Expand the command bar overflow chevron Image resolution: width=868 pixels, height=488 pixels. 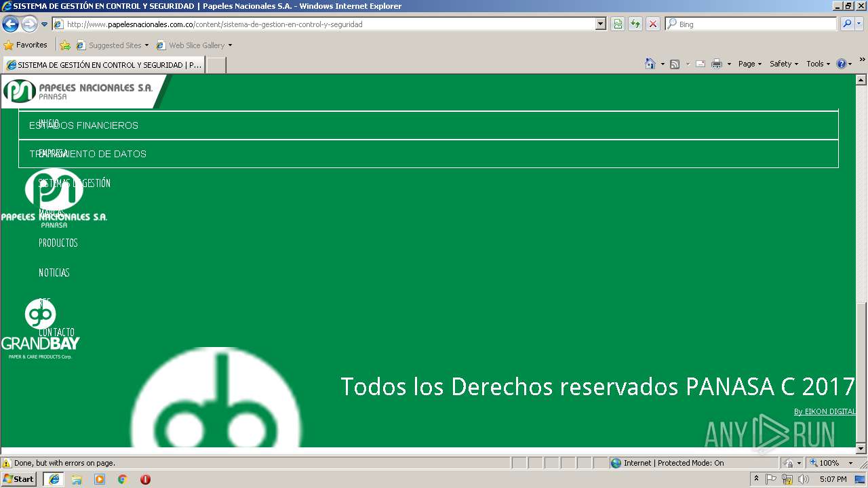coord(863,60)
